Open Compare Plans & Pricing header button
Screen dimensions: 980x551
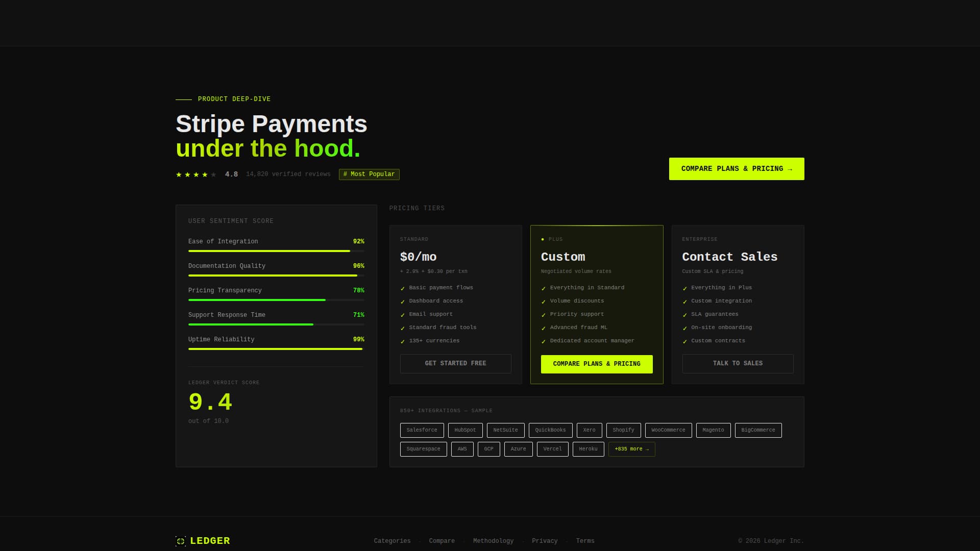click(737, 169)
